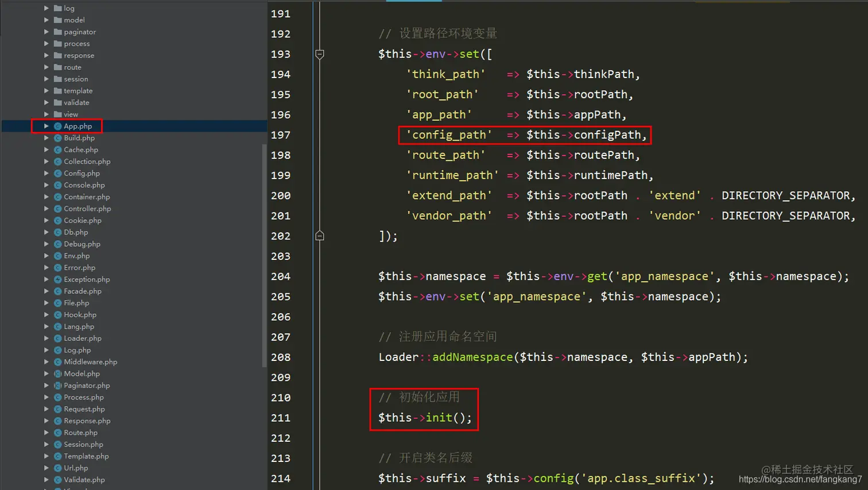Click fold end marker at line 202
The image size is (868, 490).
coord(320,236)
